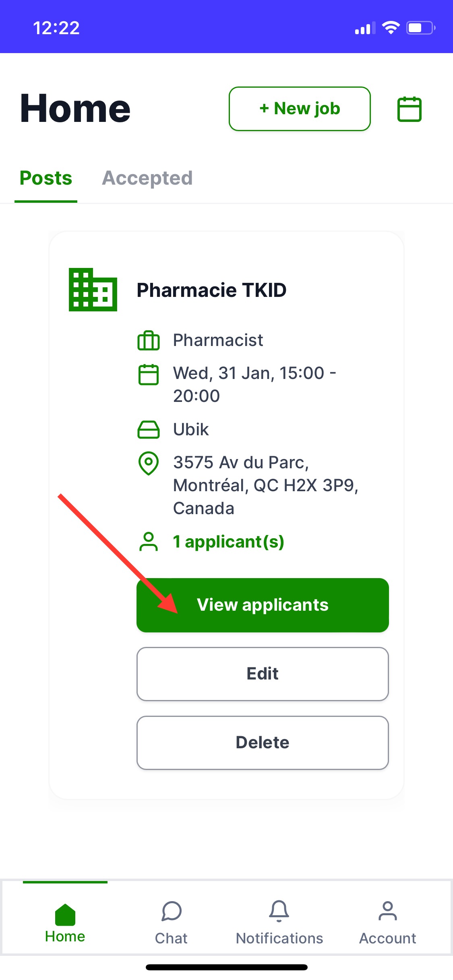Screen dimensions: 453x980
Task: Edit the Pharmacie TKID job post
Action: (x=263, y=674)
